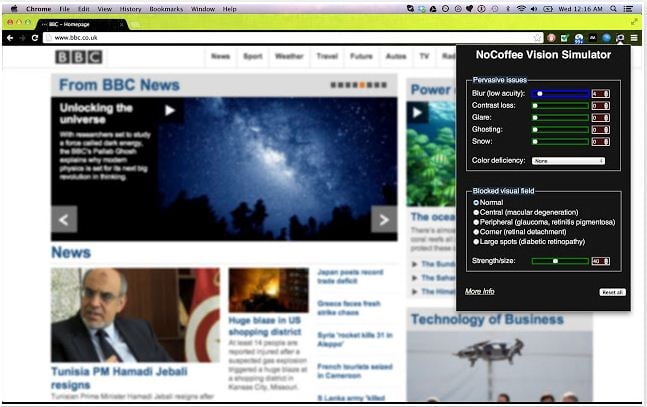The image size is (647, 407).
Task: Show next story with carousel right arrow
Action: 384,220
